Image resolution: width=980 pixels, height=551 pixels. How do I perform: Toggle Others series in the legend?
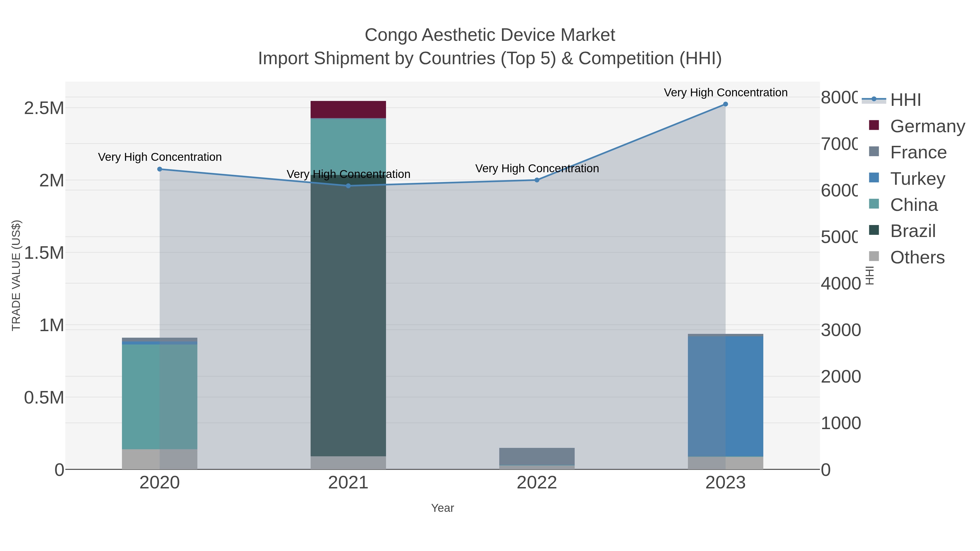[x=906, y=257]
